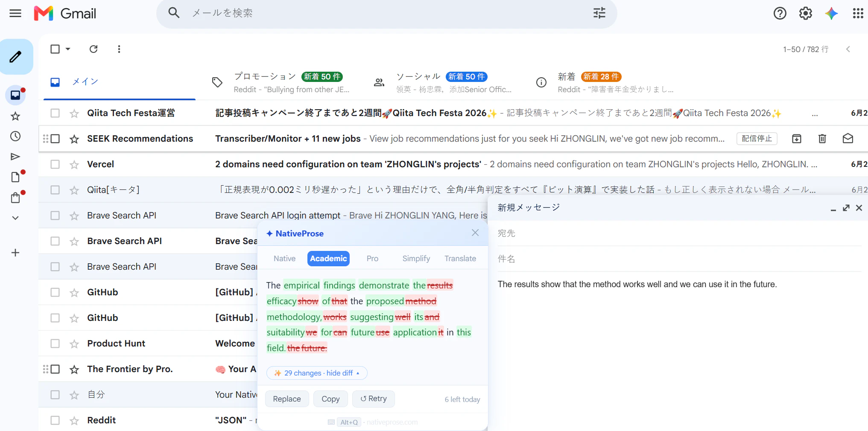Open the Help question mark icon
868x431 pixels.
780,13
